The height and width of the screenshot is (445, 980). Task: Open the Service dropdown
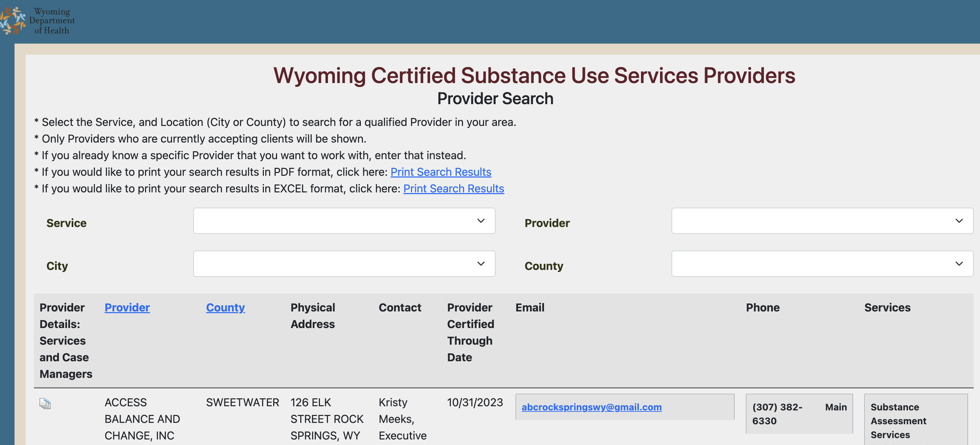point(343,221)
